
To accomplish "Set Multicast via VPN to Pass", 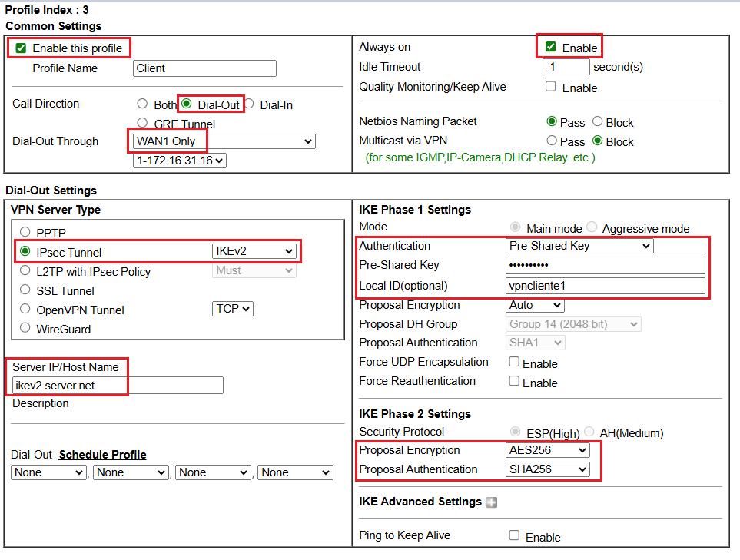I will [552, 141].
